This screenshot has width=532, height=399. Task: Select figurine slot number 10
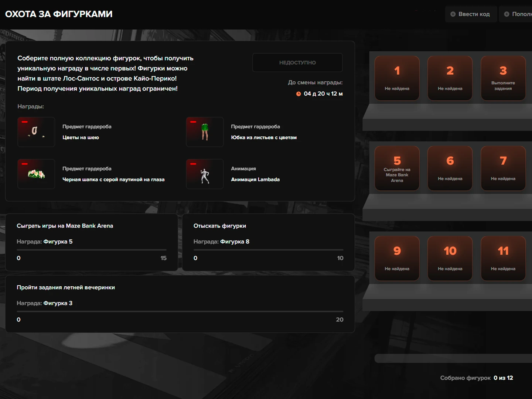[x=450, y=259]
